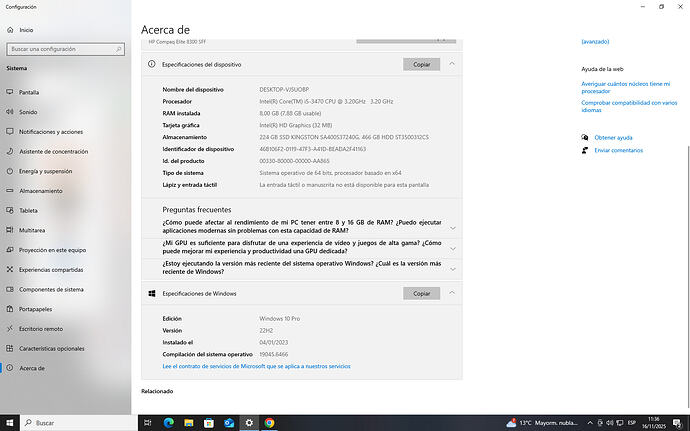Open Microsoft Edge from taskbar
The width and height of the screenshot is (690, 431).
pos(169,423)
